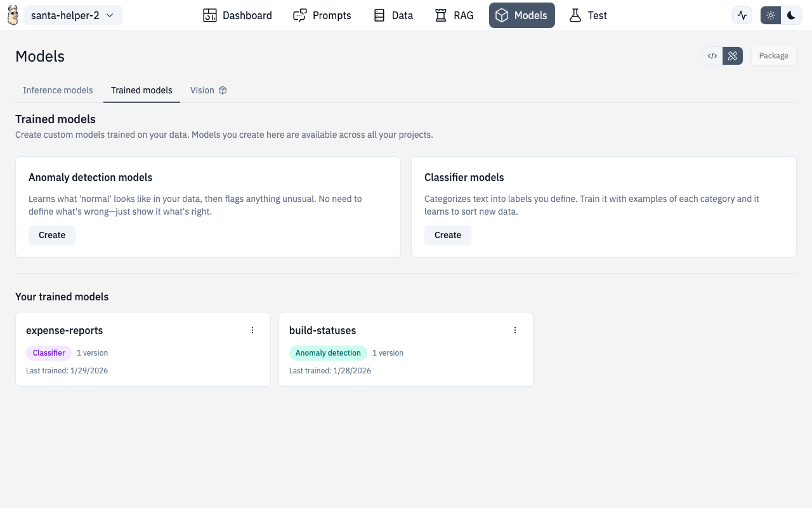
Task: Click the llama logo icon
Action: [x=13, y=15]
